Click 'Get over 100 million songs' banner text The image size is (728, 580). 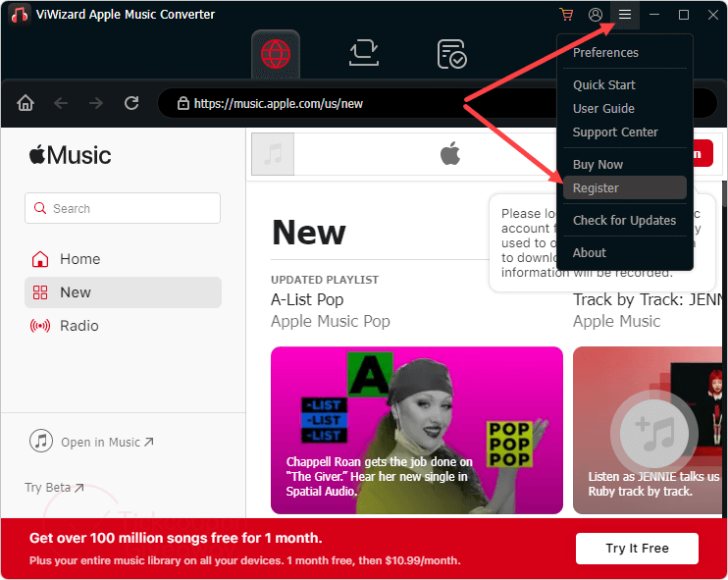176,538
